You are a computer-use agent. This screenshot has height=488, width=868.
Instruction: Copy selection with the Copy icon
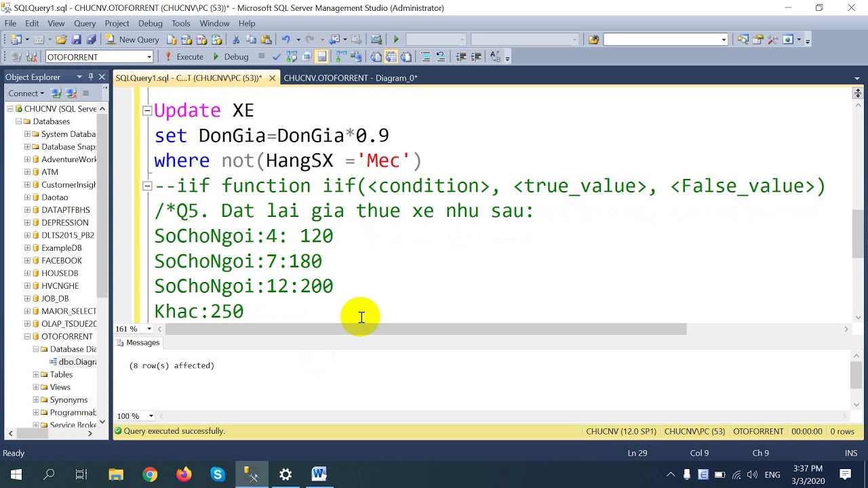coord(251,39)
